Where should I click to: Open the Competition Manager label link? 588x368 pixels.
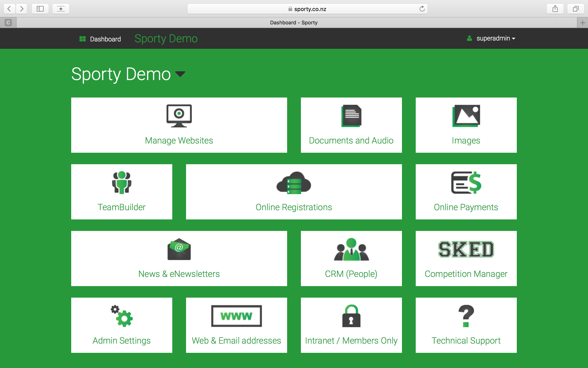(x=466, y=274)
